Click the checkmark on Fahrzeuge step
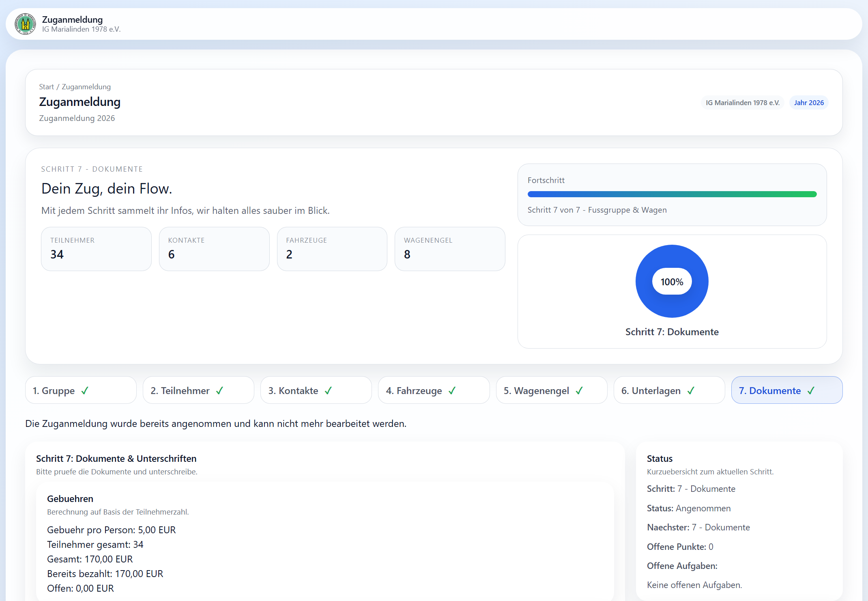 tap(452, 391)
